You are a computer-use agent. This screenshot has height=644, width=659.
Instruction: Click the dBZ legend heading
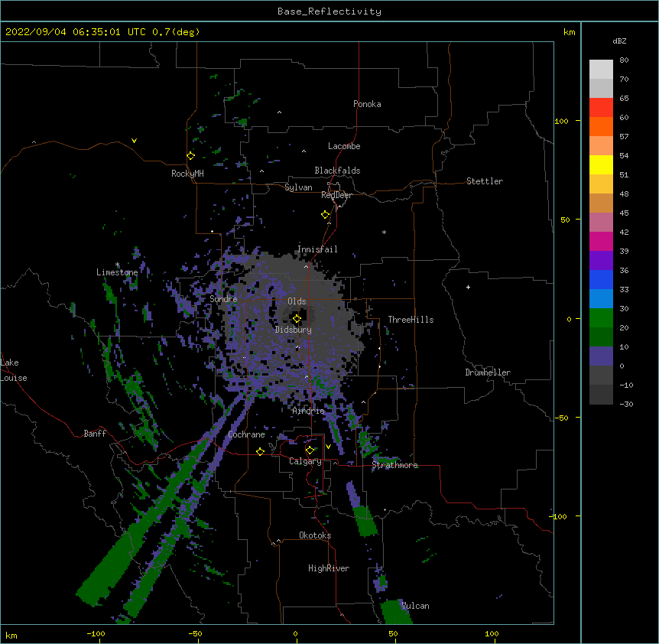pyautogui.click(x=619, y=41)
